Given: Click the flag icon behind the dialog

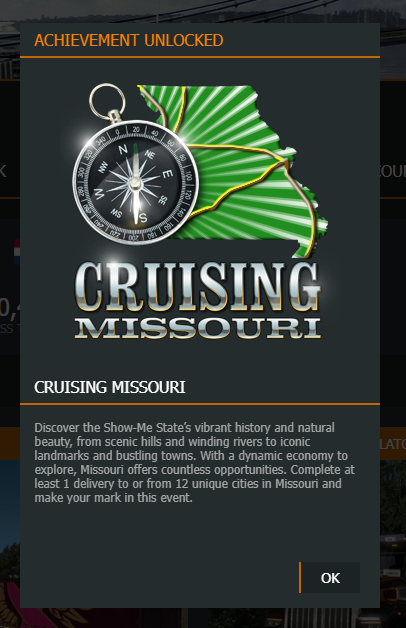Looking at the screenshot, I should pyautogui.click(x=17, y=252).
